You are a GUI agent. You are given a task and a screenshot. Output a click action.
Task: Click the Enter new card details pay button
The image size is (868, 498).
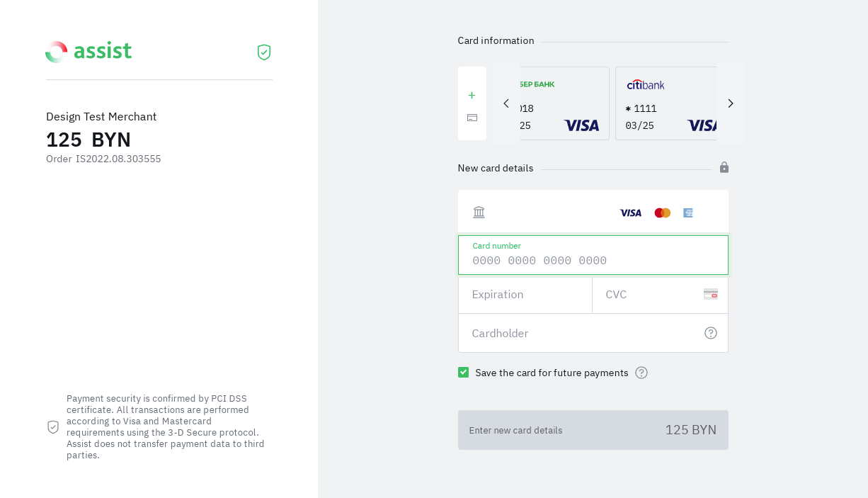point(593,430)
